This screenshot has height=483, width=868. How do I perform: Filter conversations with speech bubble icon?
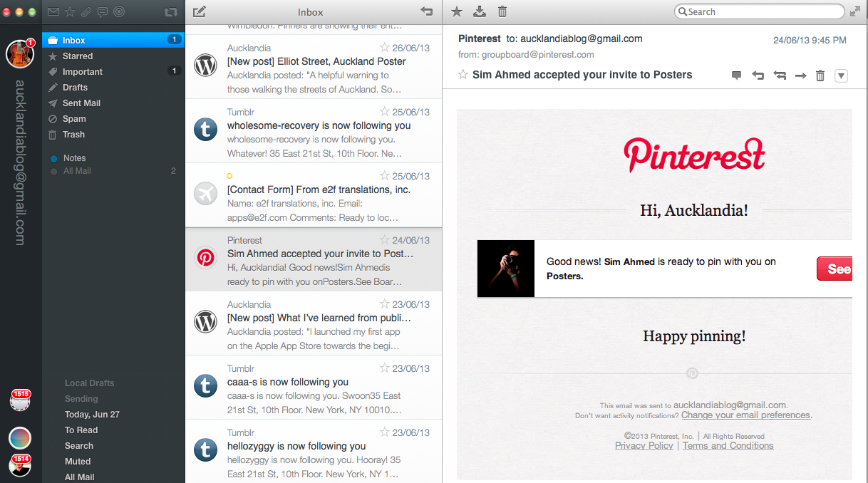(x=103, y=12)
